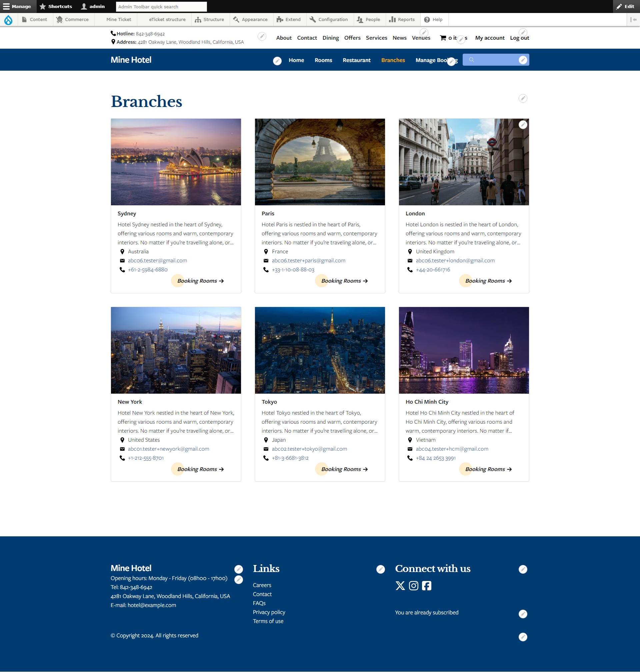Click pencil icon on London image
The height and width of the screenshot is (672, 640).
523,125
